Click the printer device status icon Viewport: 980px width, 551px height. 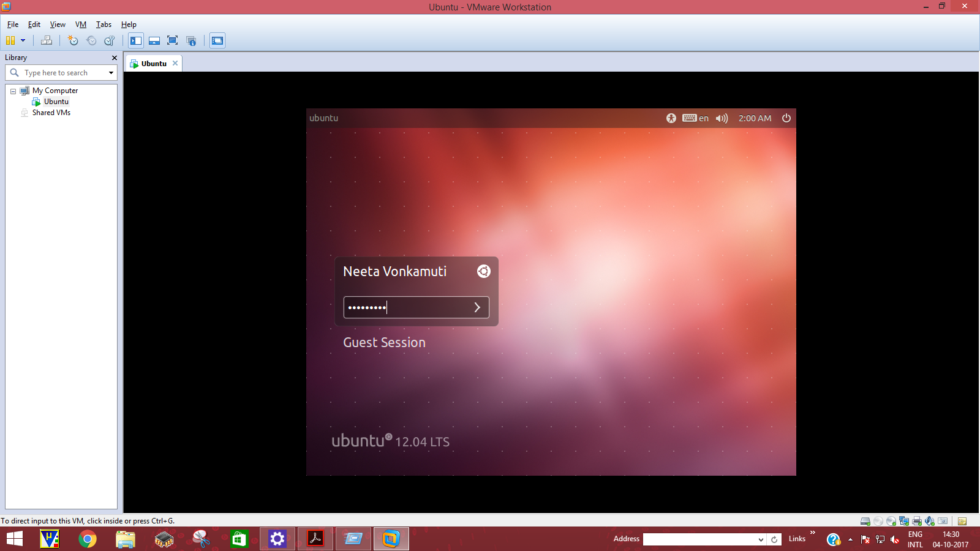(917, 521)
